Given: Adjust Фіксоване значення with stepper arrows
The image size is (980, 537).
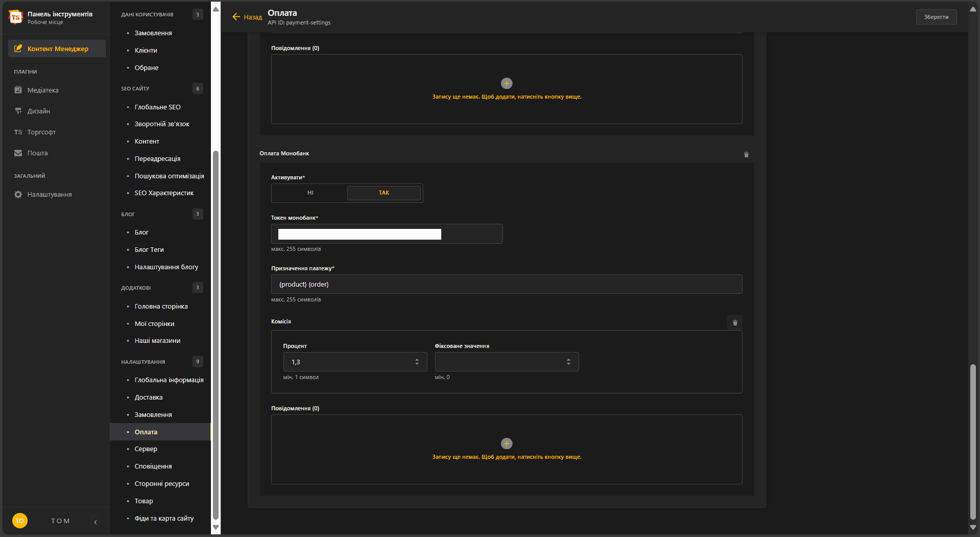Looking at the screenshot, I should pos(568,362).
